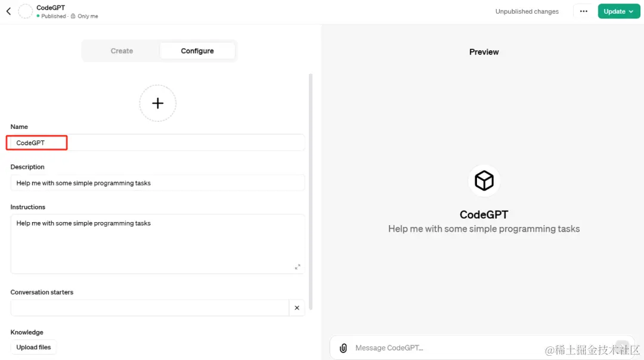Select the Configure tab
This screenshot has width=644, height=360.
coord(197,51)
